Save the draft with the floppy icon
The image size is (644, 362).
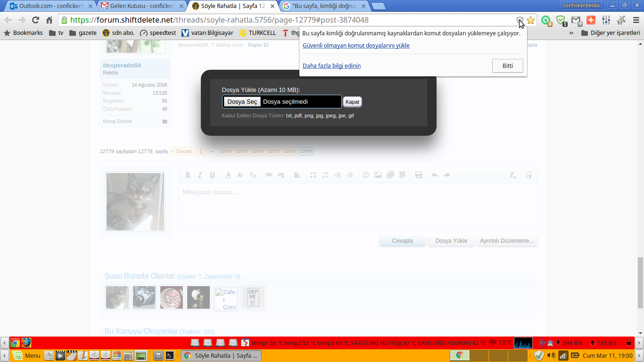tap(419, 175)
